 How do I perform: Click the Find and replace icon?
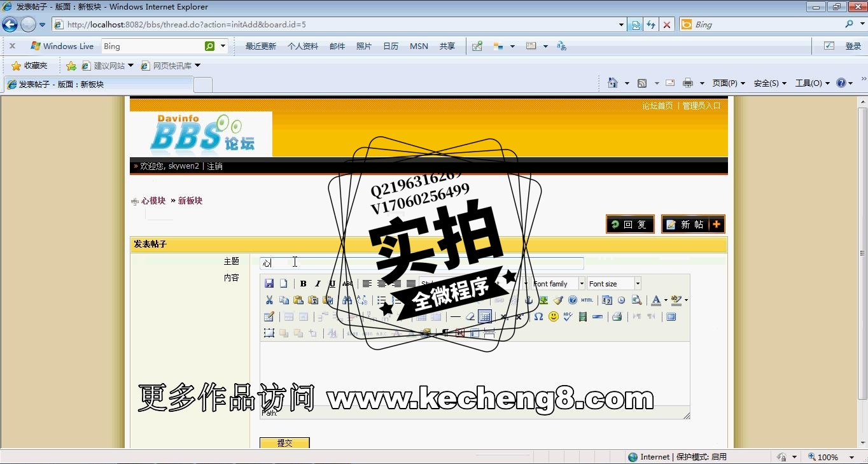click(x=361, y=300)
